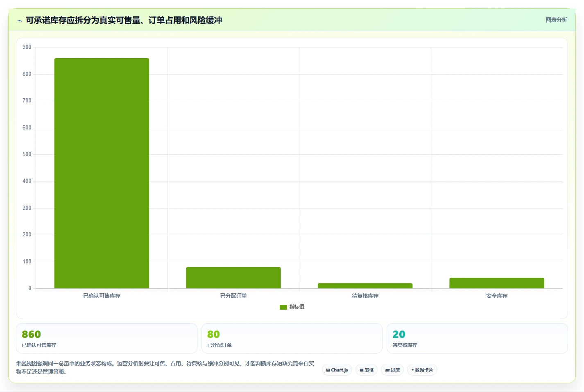Toggle the 指标值 legend green swatch
The width and height of the screenshot is (584, 392).
pyautogui.click(x=283, y=307)
